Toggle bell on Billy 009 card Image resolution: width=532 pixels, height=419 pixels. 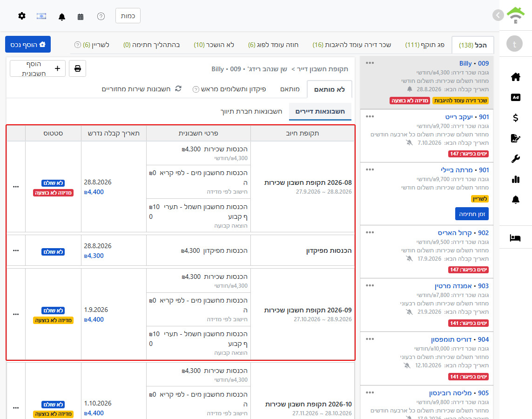coord(410,89)
